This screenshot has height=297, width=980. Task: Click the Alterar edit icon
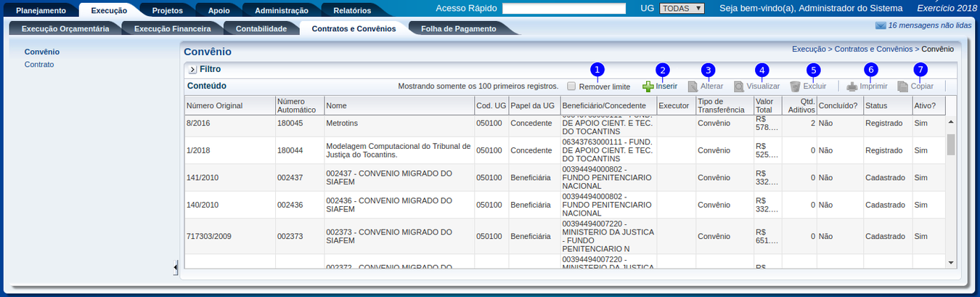(x=693, y=86)
